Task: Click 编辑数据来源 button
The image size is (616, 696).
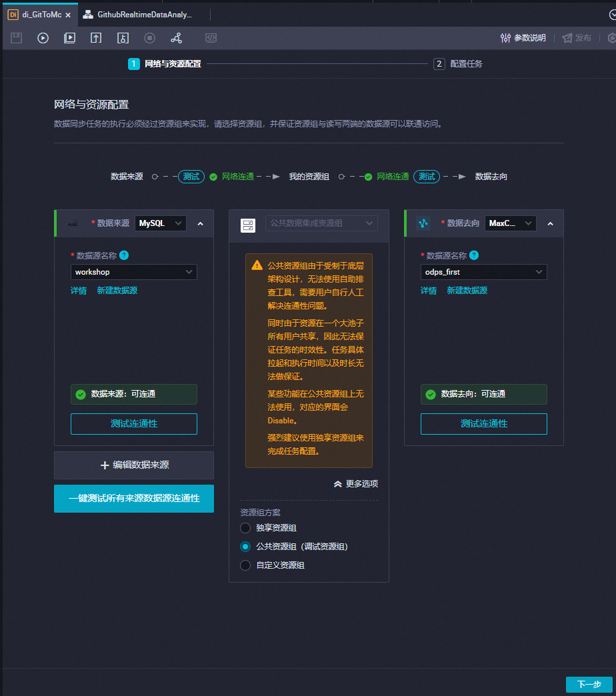Action: tap(133, 465)
